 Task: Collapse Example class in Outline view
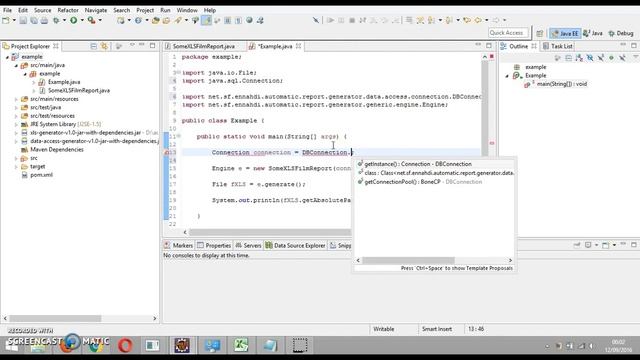coord(507,76)
